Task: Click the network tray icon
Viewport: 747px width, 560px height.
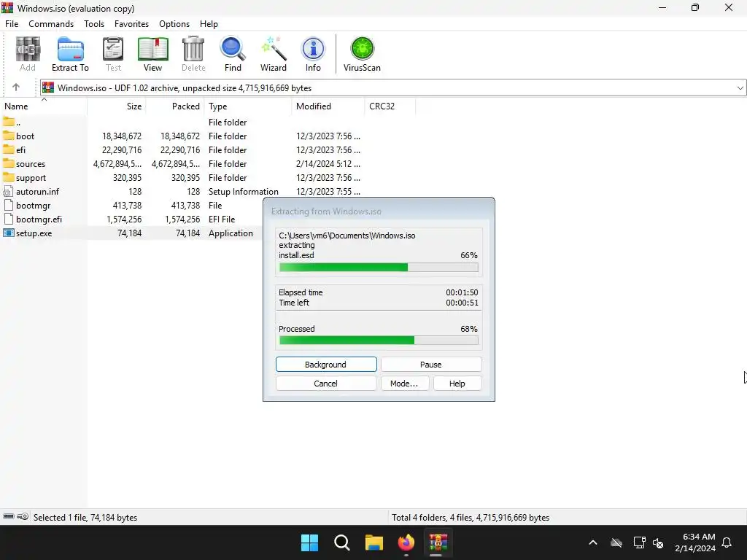Action: click(x=639, y=542)
